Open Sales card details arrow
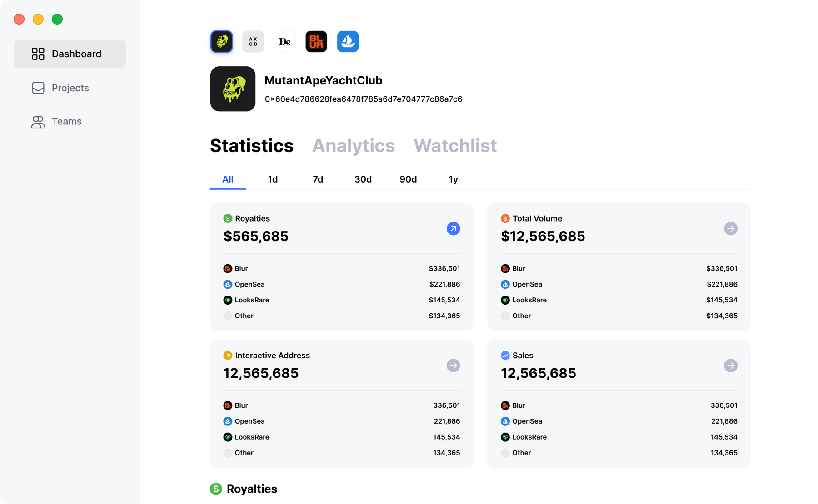 pyautogui.click(x=730, y=366)
